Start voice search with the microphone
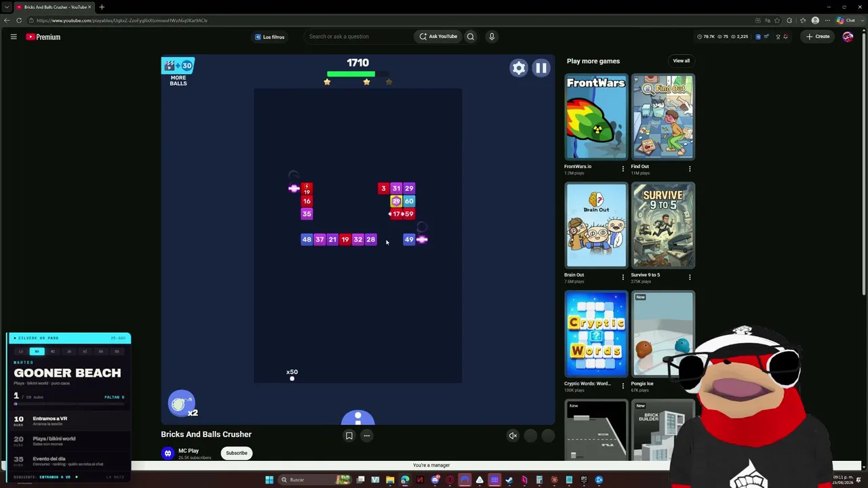The image size is (868, 488). (492, 37)
